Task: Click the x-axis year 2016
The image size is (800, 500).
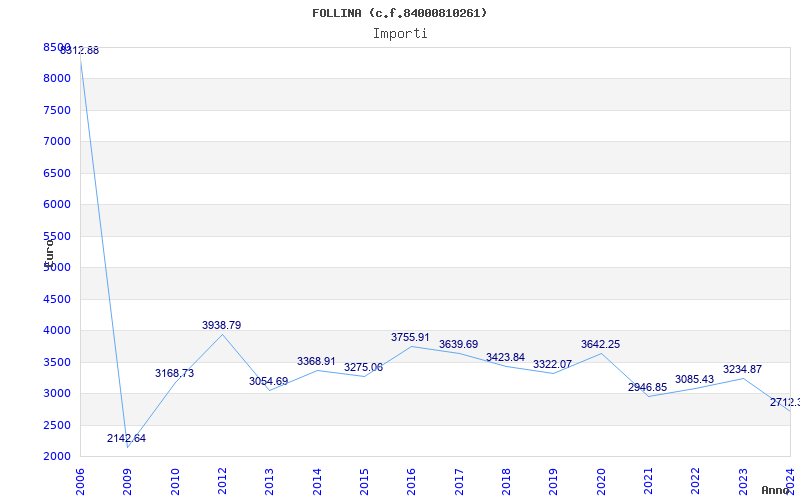Action: coord(412,482)
